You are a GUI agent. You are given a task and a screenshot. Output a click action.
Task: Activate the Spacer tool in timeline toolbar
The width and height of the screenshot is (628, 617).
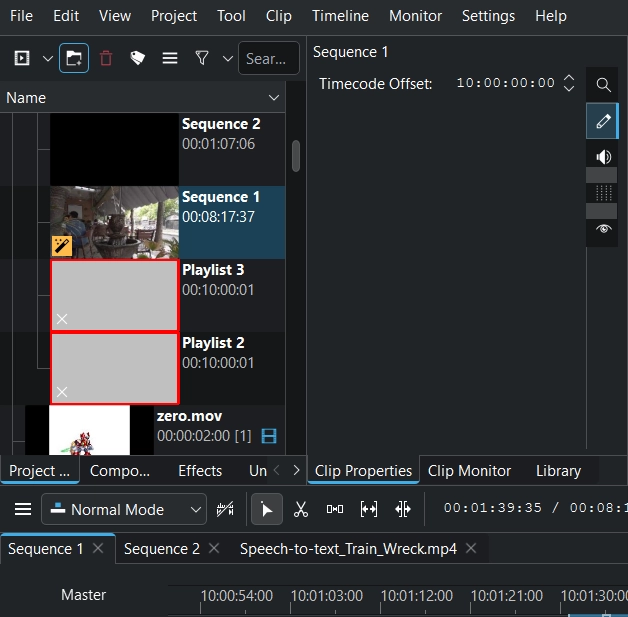(x=335, y=509)
